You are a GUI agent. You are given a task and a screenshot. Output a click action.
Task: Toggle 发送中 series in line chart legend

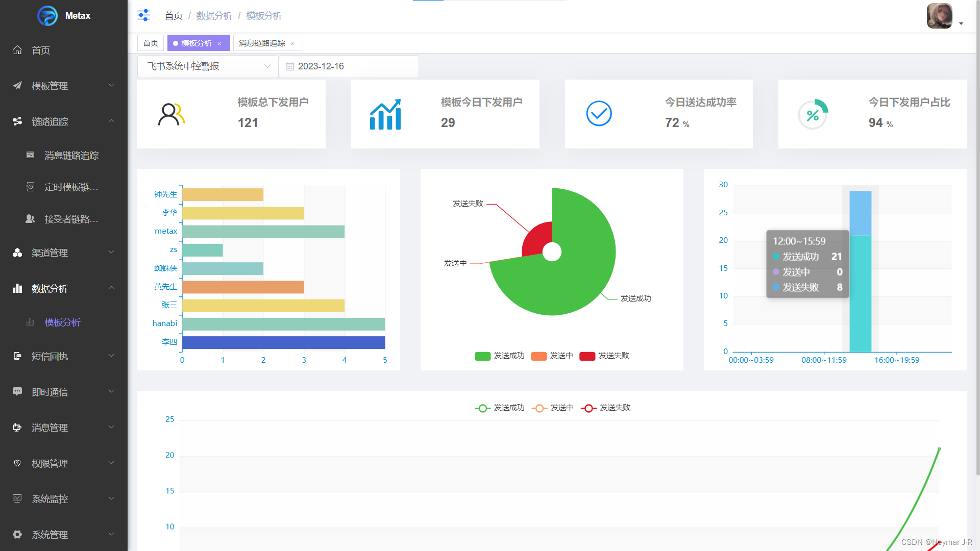coord(553,408)
